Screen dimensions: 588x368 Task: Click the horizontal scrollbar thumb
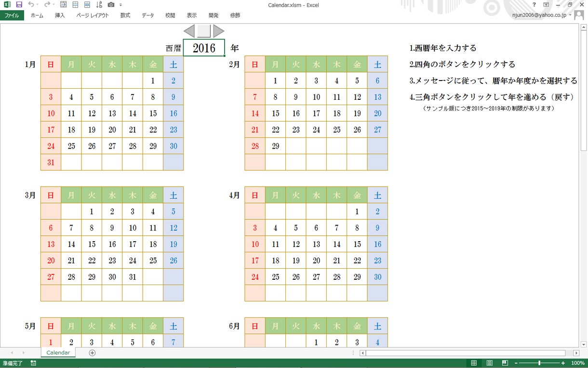click(x=466, y=353)
